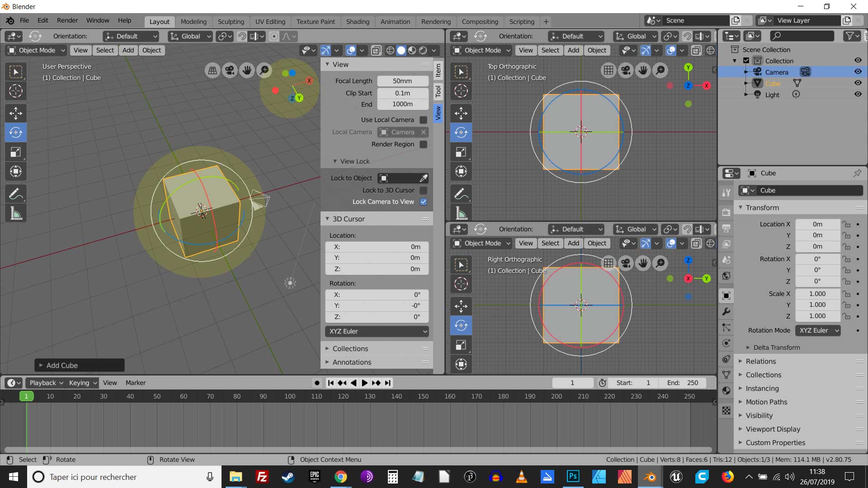
Task: Click the Cursor tool in left viewport
Action: [x=16, y=91]
